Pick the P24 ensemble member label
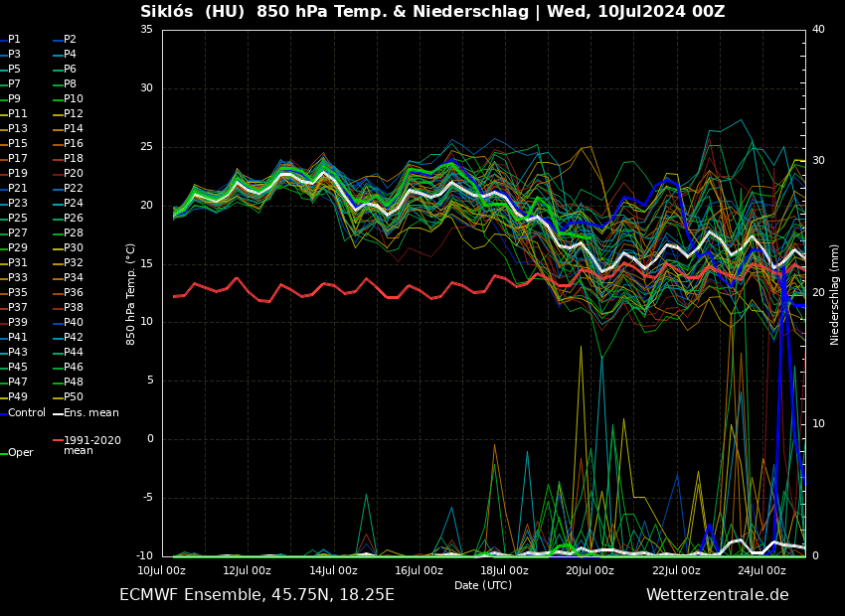The width and height of the screenshot is (845, 616). [x=74, y=204]
